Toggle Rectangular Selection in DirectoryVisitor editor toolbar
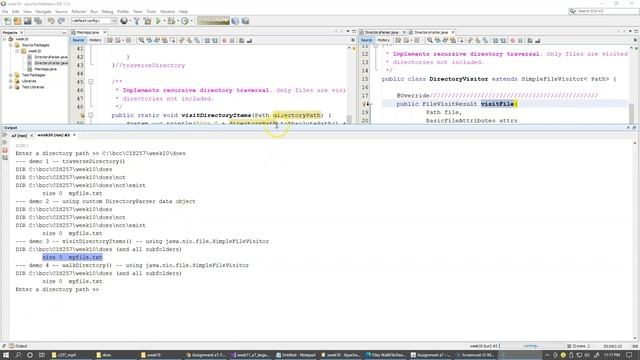Screen dimensions: 640x360 point(461,40)
